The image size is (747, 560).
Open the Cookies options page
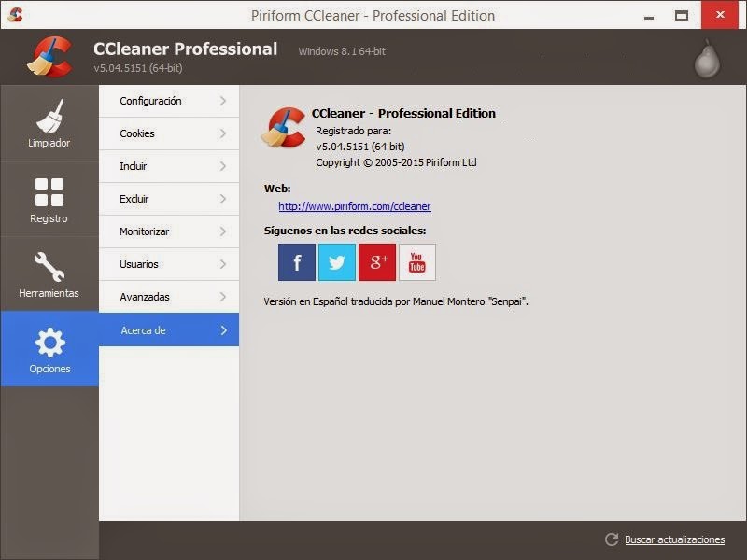tap(169, 133)
